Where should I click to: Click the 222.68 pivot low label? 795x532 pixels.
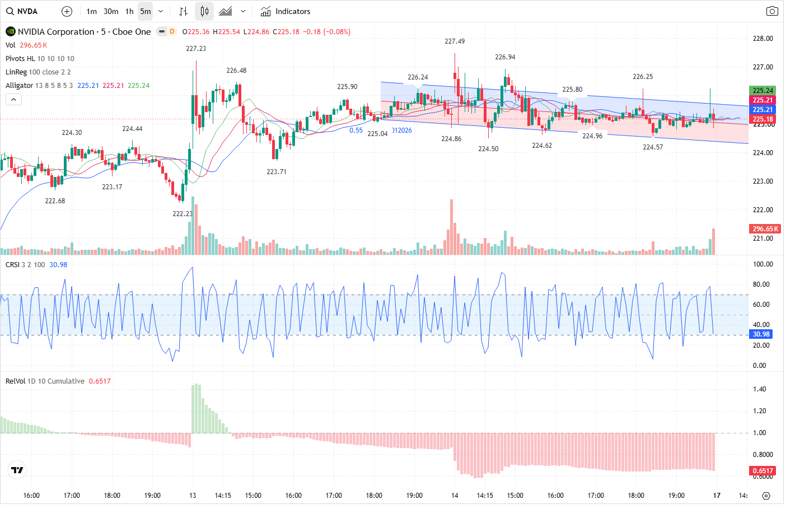pos(55,201)
